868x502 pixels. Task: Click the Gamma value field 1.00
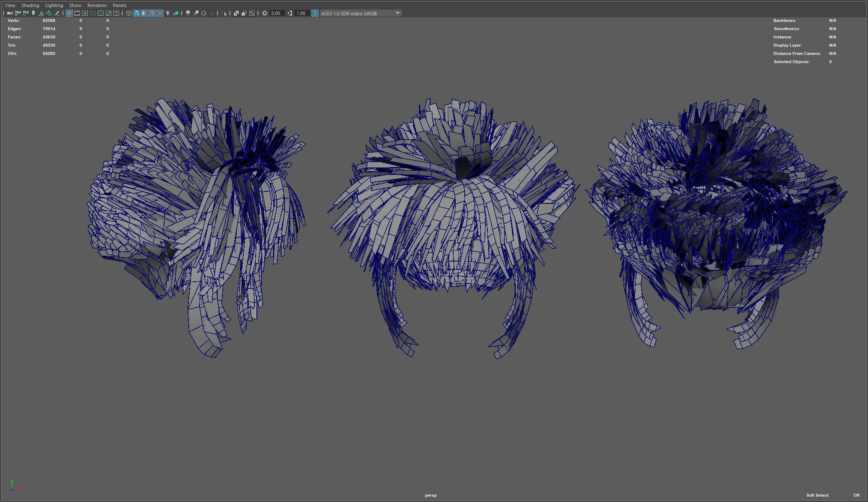tap(301, 13)
